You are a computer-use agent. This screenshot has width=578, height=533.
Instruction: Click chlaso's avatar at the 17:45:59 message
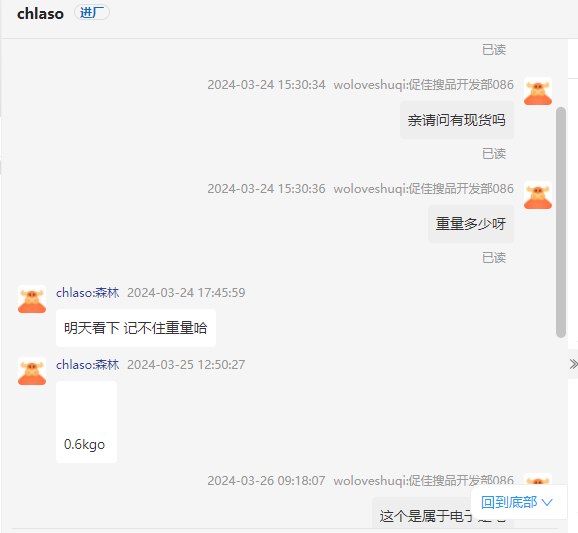pos(32,299)
